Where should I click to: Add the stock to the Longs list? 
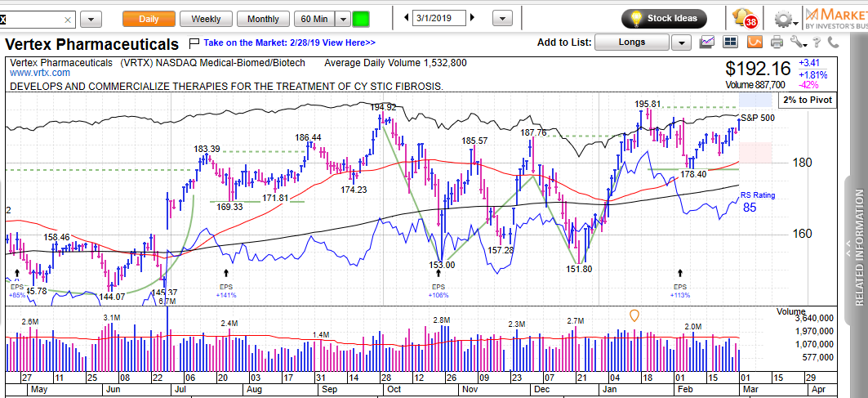point(633,42)
